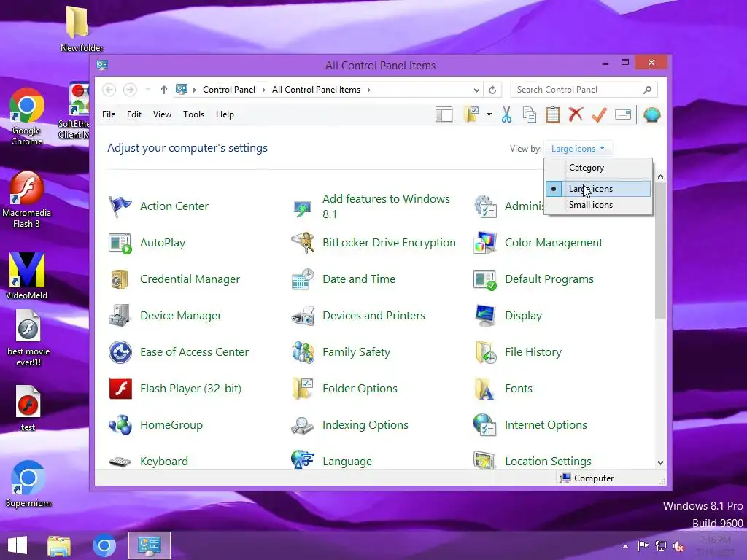Screen dimensions: 747x560
Task: Click the Search Control Panel field
Action: click(584, 90)
